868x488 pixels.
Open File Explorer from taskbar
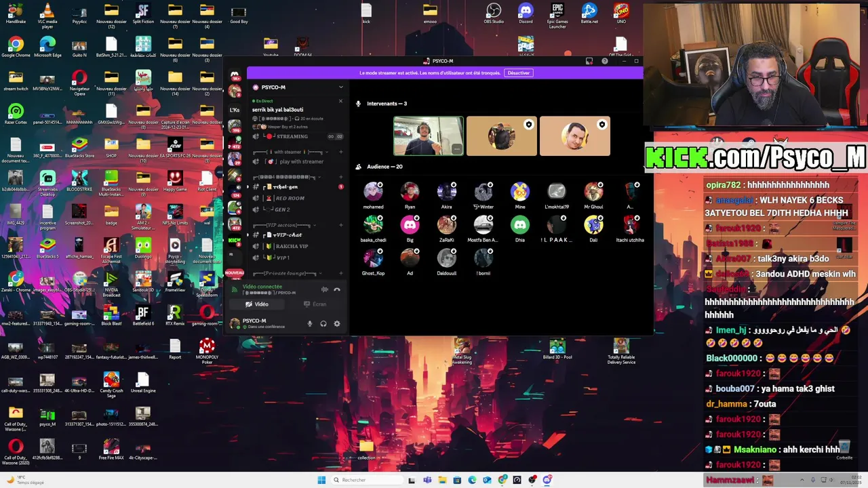tap(442, 480)
